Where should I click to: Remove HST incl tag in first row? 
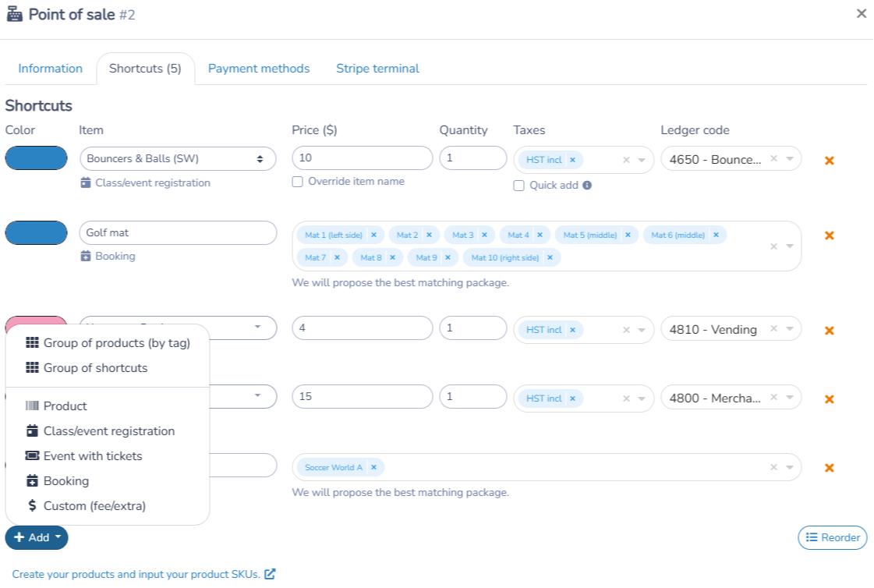point(572,160)
